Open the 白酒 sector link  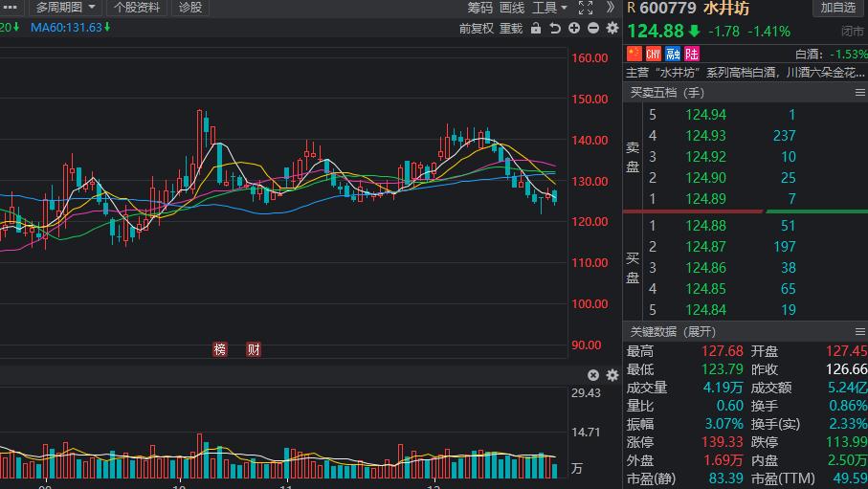pos(811,55)
